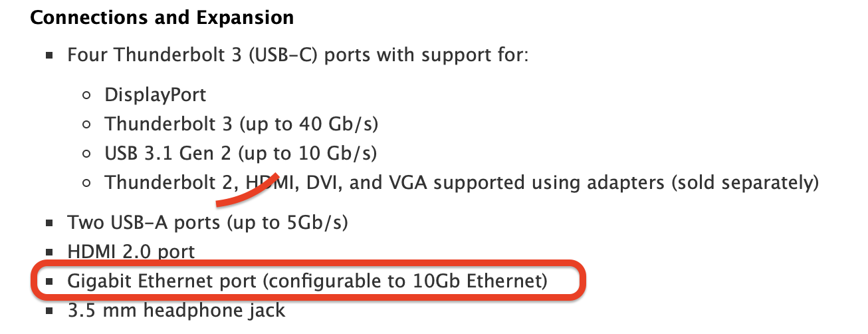The height and width of the screenshot is (334, 868).
Task: Click the "Connections and Expansion" heading
Action: [162, 18]
